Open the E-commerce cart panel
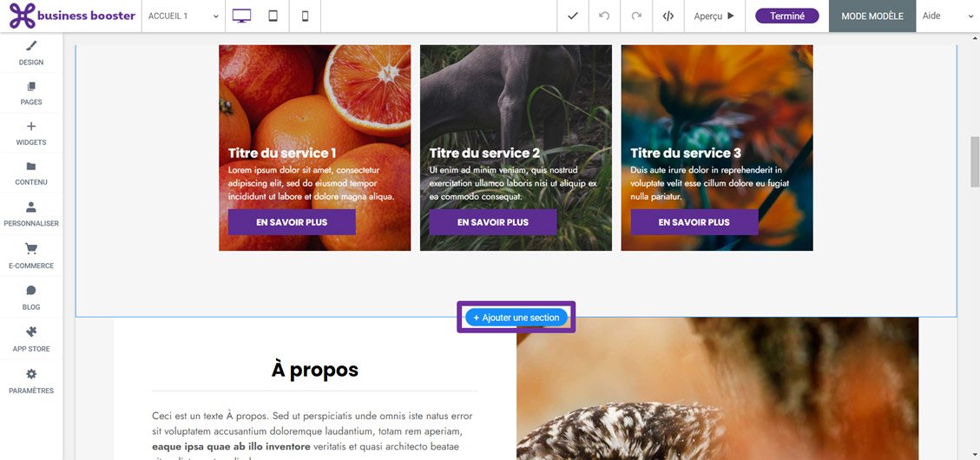980x460 pixels. (31, 255)
